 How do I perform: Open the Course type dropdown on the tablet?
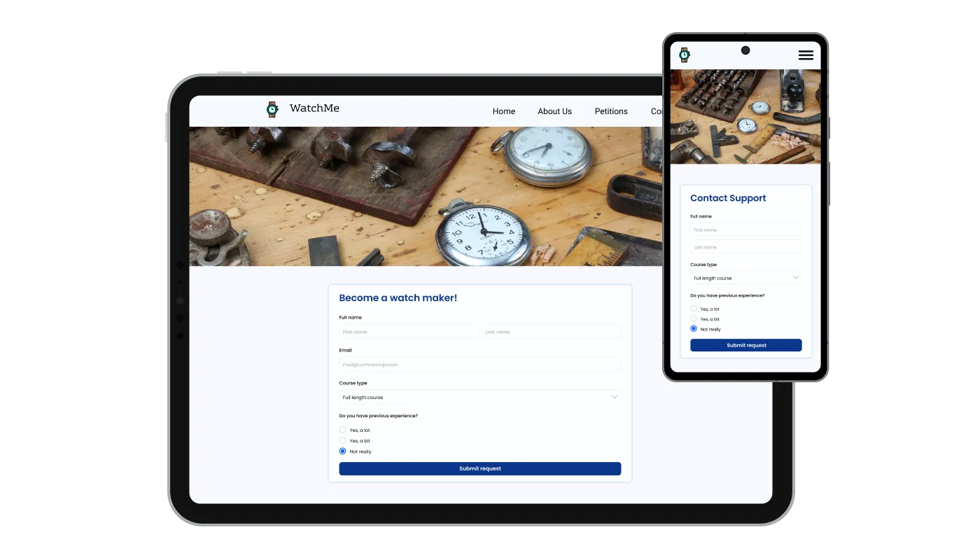pos(479,397)
